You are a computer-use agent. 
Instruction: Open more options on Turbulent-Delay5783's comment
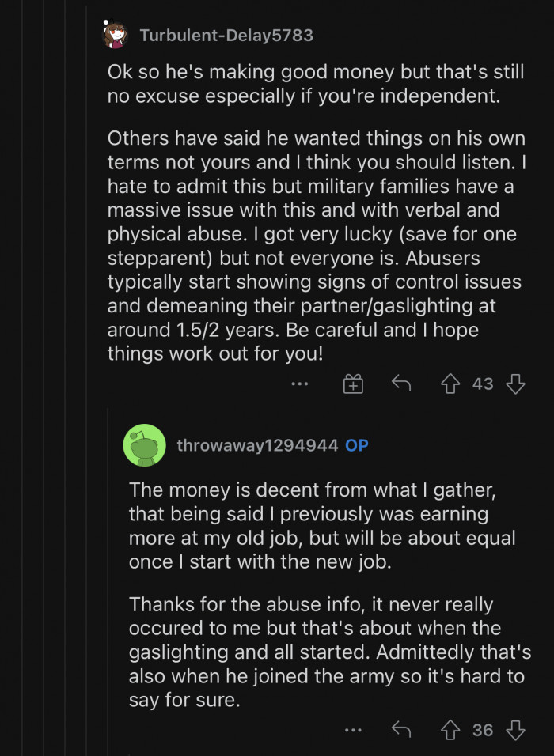coord(299,384)
